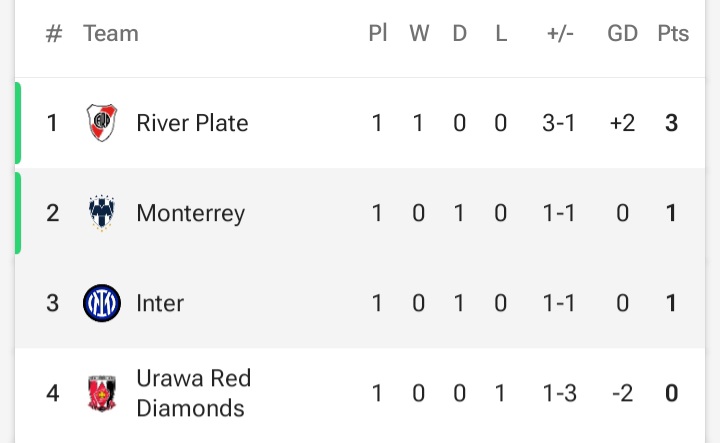Image resolution: width=720 pixels, height=443 pixels.
Task: Click the Team column header
Action: [x=111, y=34]
